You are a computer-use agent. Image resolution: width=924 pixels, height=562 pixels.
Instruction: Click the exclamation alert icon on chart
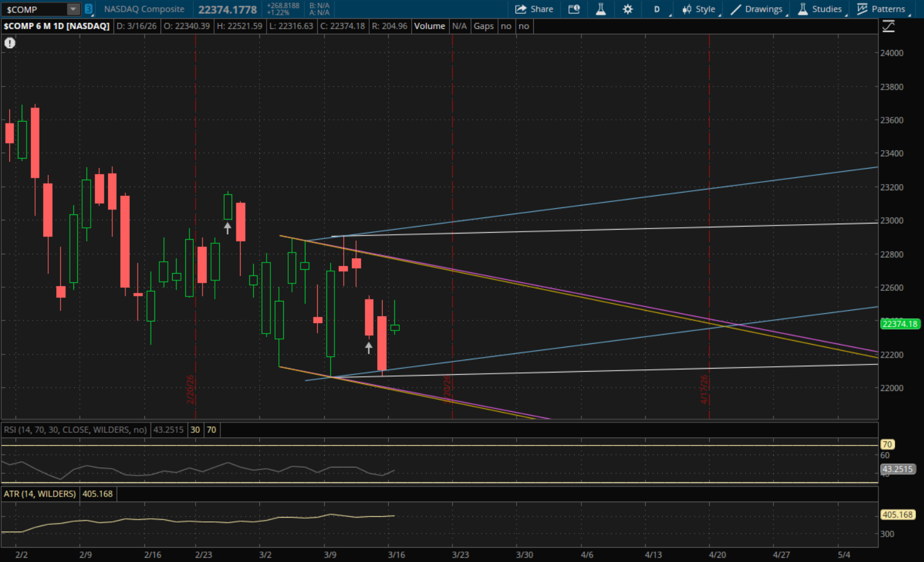pos(10,43)
